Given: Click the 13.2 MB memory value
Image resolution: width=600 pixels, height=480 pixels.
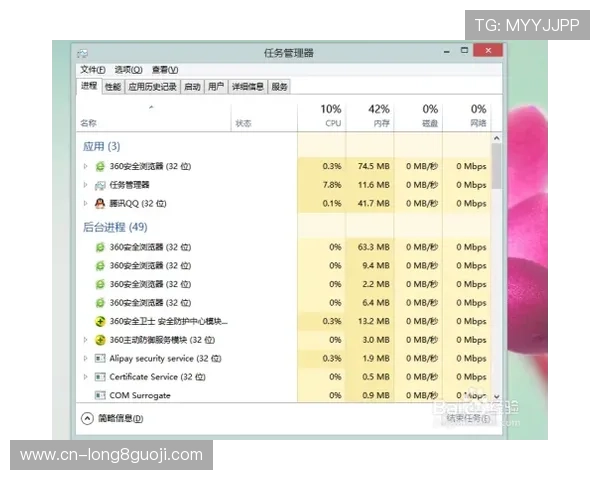Looking at the screenshot, I should point(373,321).
